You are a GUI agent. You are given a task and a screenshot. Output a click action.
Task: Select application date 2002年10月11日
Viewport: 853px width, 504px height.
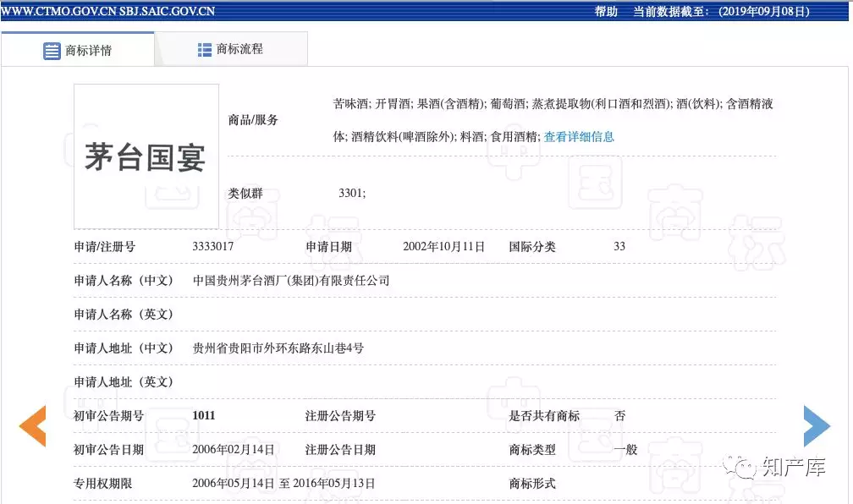coord(444,246)
